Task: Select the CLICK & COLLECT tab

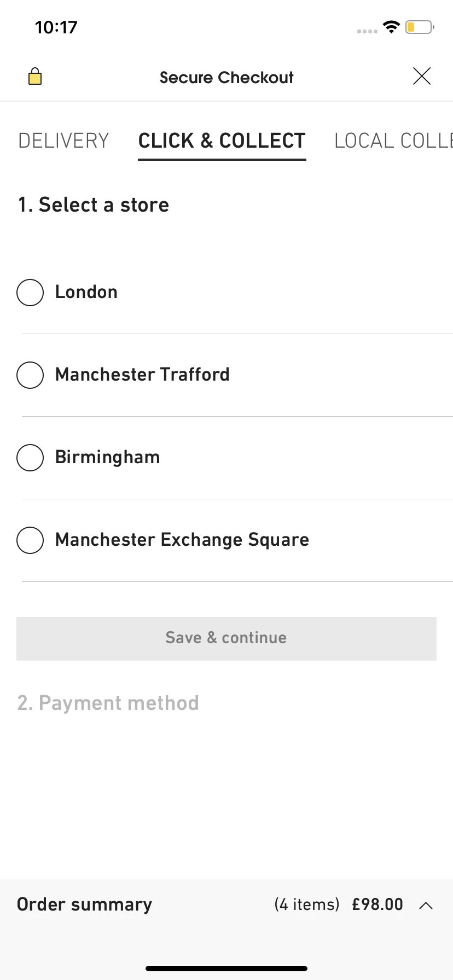Action: 222,141
